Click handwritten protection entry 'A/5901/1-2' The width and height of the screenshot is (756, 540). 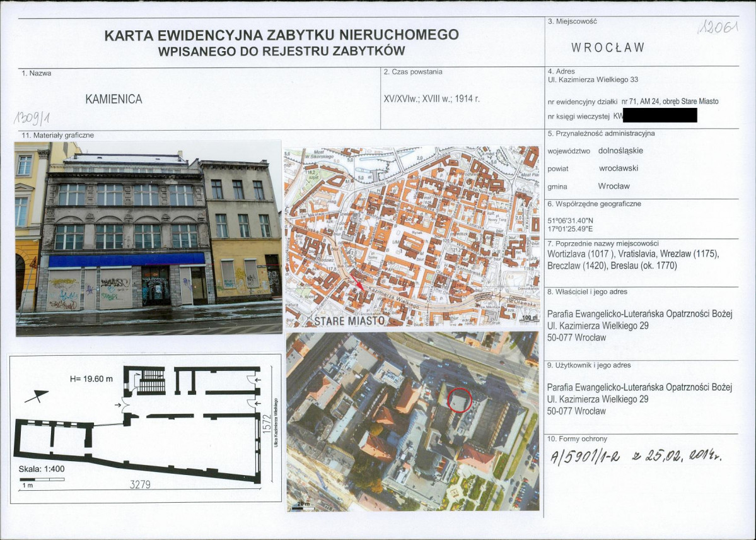pyautogui.click(x=585, y=456)
